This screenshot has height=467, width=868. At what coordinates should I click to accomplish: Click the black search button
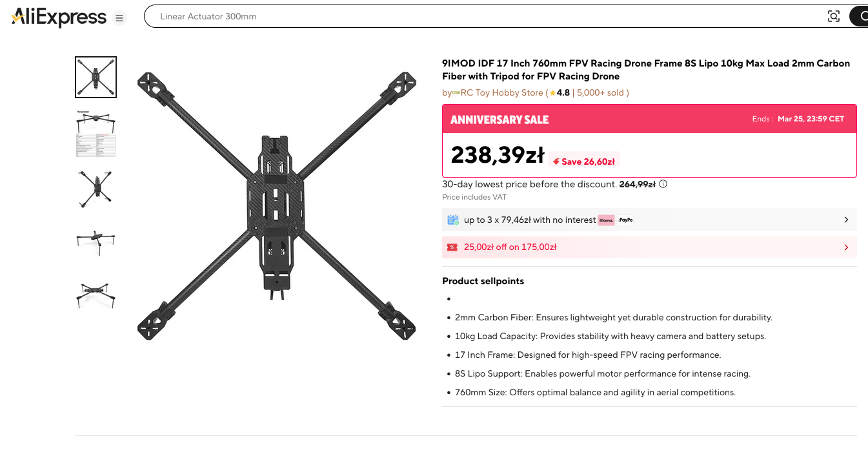(x=860, y=17)
